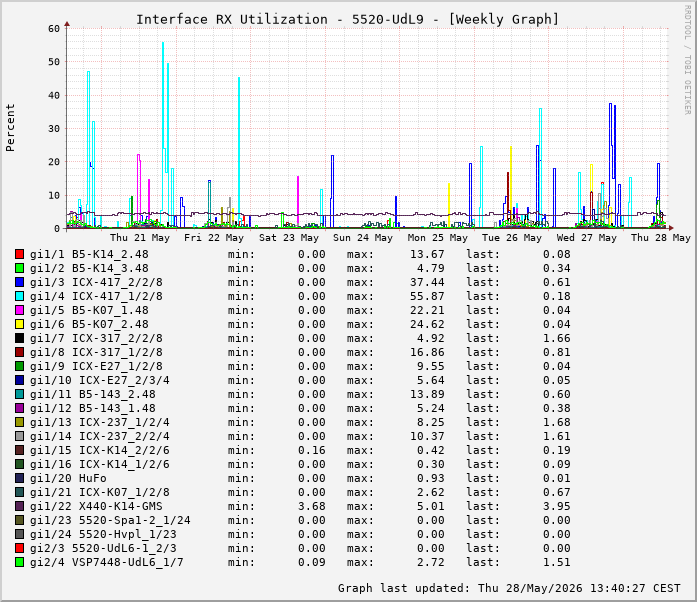697x602 pixels.
Task: Click the max value 37.44 for gi1/3
Action: point(427,282)
